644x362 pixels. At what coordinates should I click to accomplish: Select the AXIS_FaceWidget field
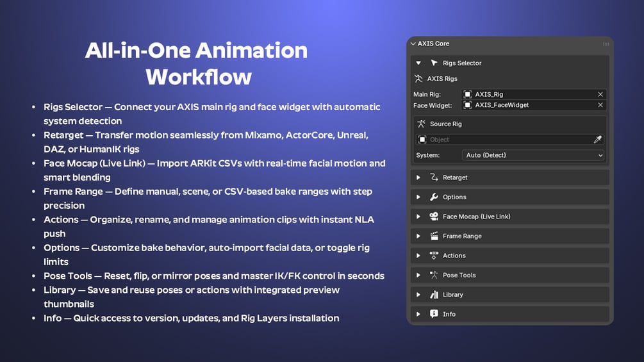(533, 105)
